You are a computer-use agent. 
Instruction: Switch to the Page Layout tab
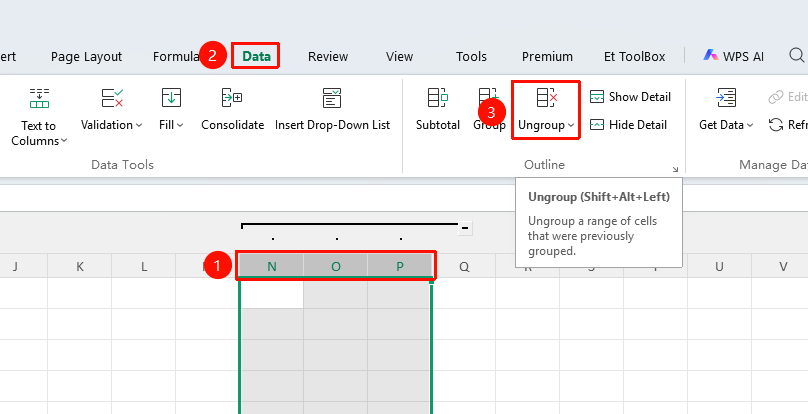(86, 56)
